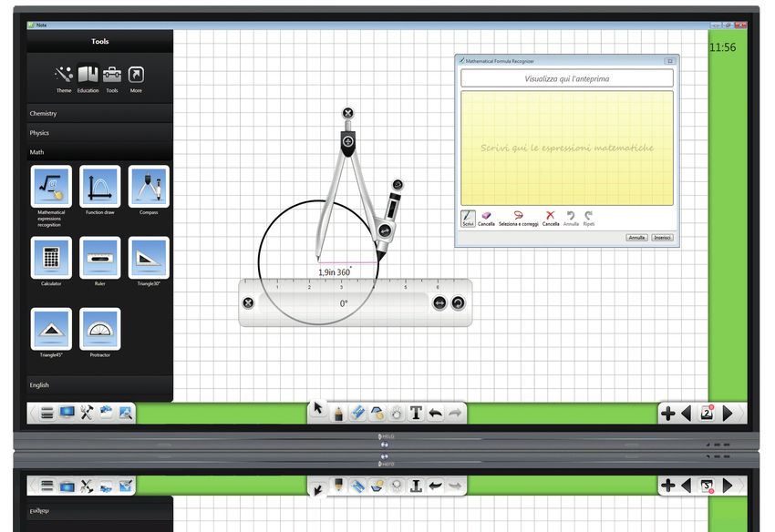Expand the Chemistry section
This screenshot has width=775, height=532.
[x=100, y=113]
